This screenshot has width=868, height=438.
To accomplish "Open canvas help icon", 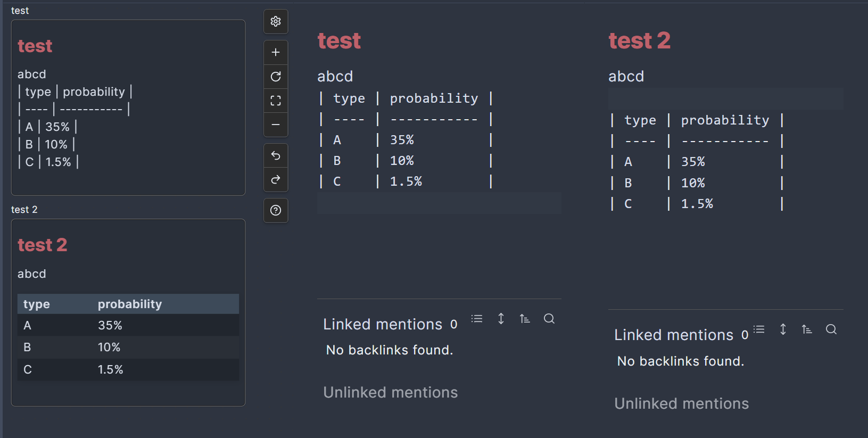I will [276, 210].
